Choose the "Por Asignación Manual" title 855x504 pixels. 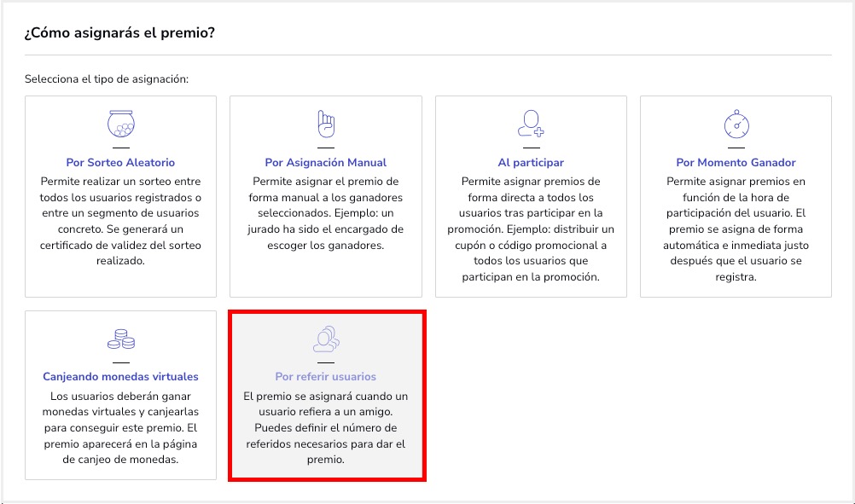325,162
